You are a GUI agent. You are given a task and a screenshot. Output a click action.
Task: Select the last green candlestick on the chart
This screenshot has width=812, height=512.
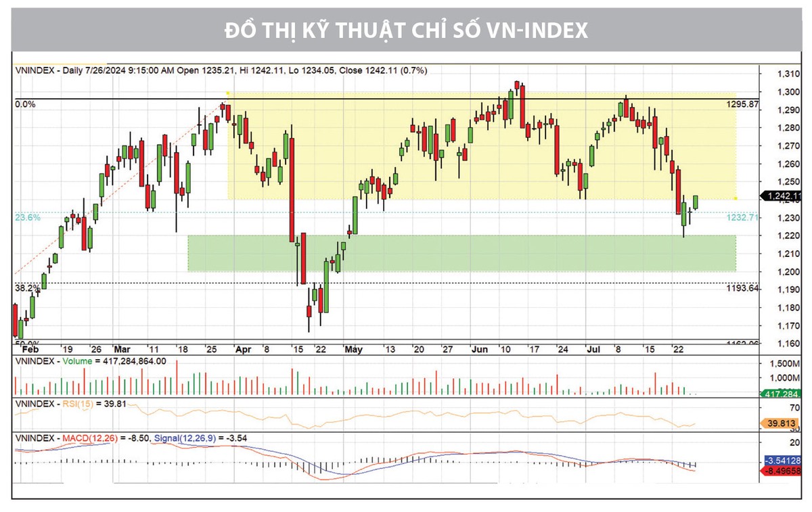click(x=696, y=202)
